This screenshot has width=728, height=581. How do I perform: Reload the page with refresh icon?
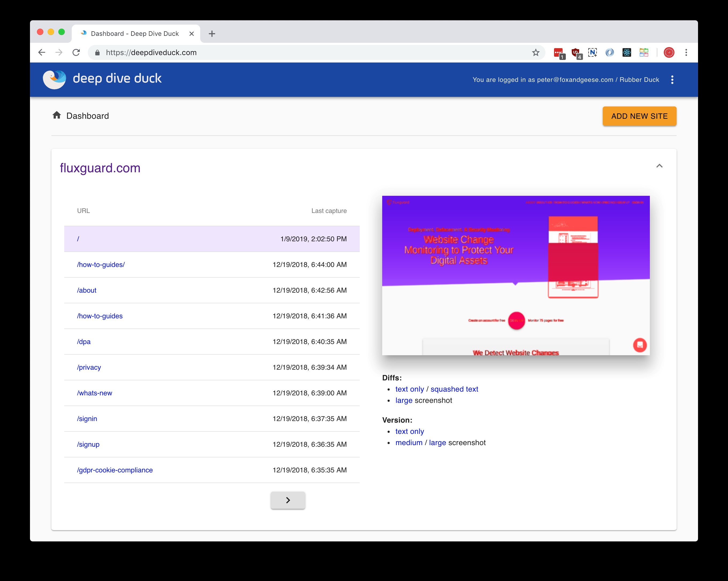point(76,52)
